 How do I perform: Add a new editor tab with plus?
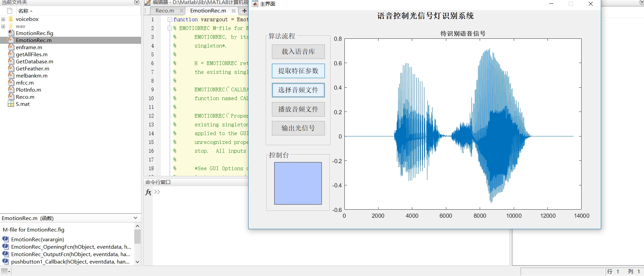[245, 11]
